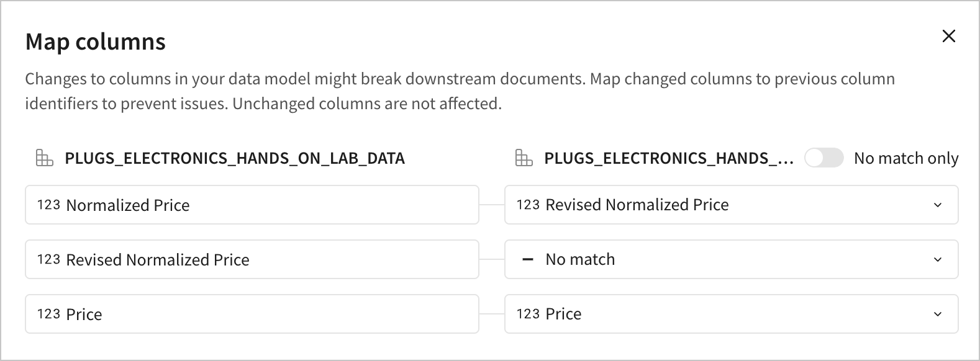Screen dimensions: 980x361
Task: Select the left Price column field
Action: point(252,314)
